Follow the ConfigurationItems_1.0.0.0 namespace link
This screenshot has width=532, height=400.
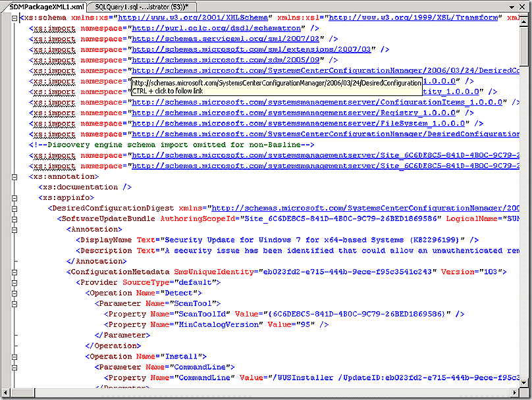(317, 103)
